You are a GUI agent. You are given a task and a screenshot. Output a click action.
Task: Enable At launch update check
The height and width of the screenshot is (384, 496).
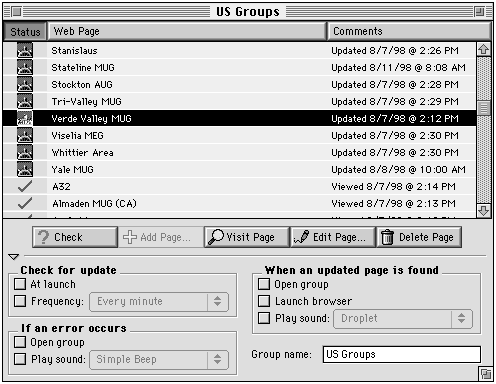(x=20, y=284)
